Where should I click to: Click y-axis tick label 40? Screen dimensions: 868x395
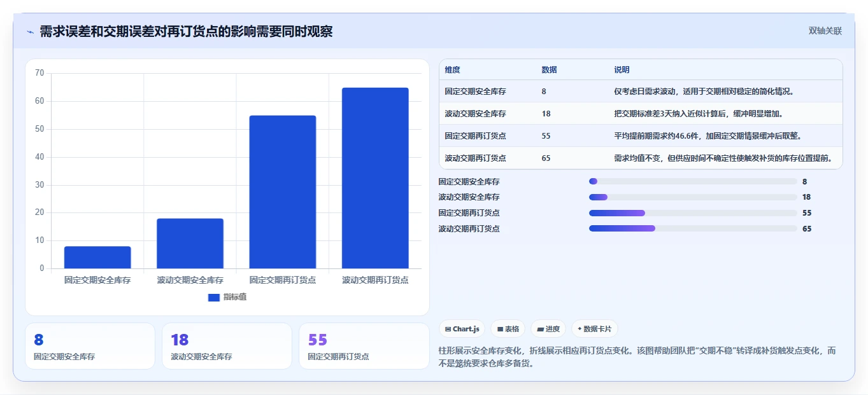tap(39, 157)
